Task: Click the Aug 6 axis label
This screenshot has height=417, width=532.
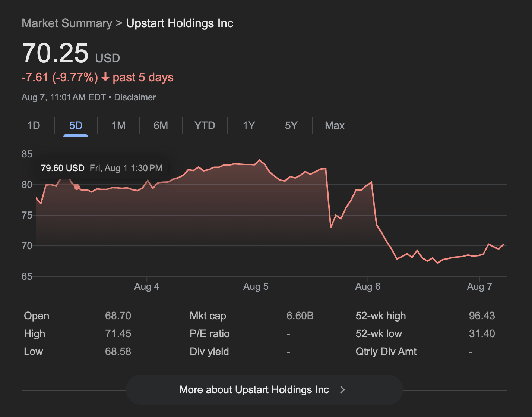Action: [x=368, y=286]
